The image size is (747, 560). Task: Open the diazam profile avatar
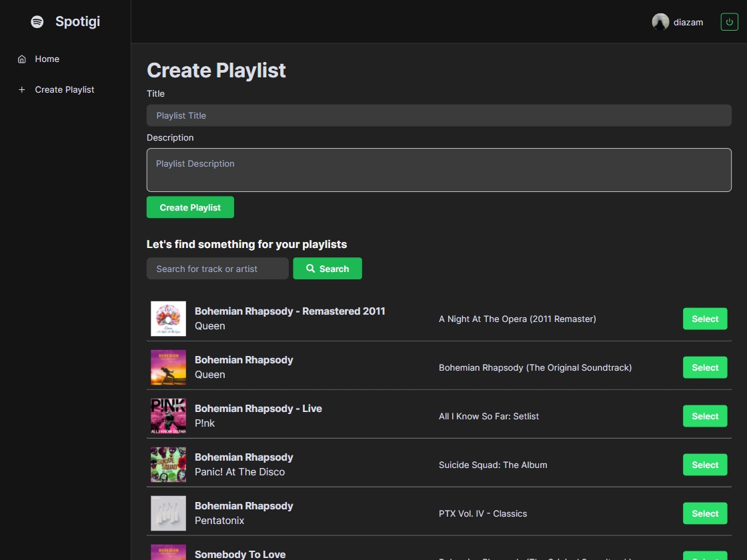tap(660, 22)
